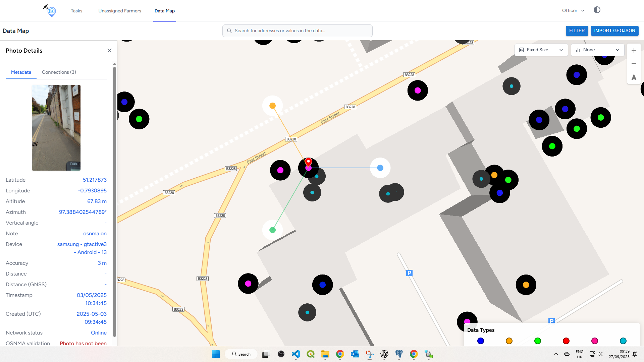Switch to the Connections (3) tab
The width and height of the screenshot is (644, 362).
[x=59, y=72]
